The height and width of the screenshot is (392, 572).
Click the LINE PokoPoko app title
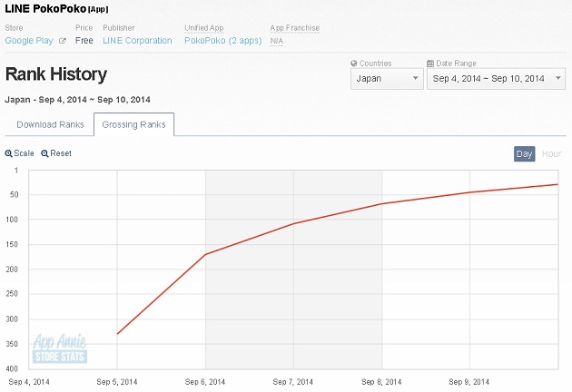(45, 9)
